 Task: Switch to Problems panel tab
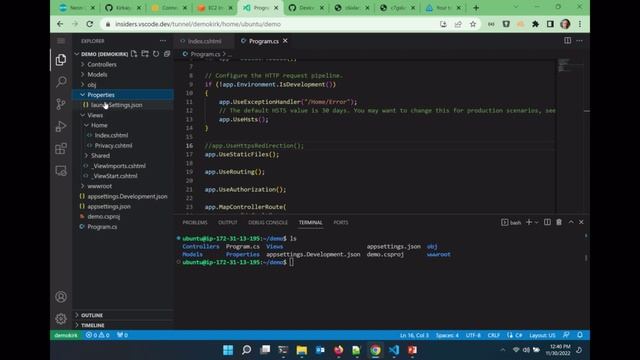[195, 222]
